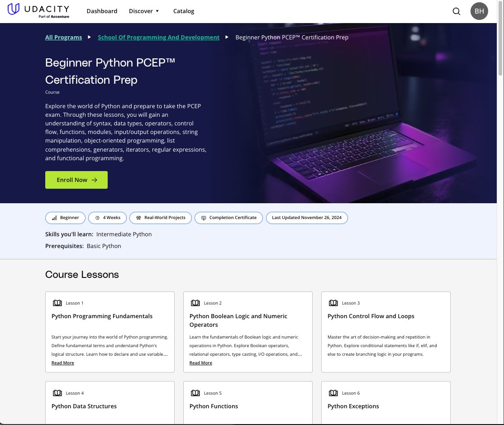The width and height of the screenshot is (504, 425).
Task: Click Lesson 3 description about decision-making
Action: [382, 346]
